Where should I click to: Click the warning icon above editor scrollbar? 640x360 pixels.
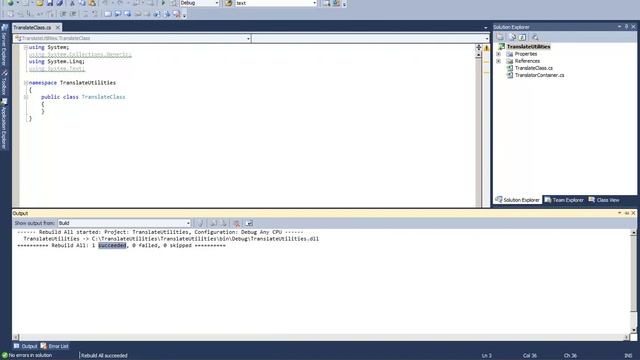click(x=487, y=48)
